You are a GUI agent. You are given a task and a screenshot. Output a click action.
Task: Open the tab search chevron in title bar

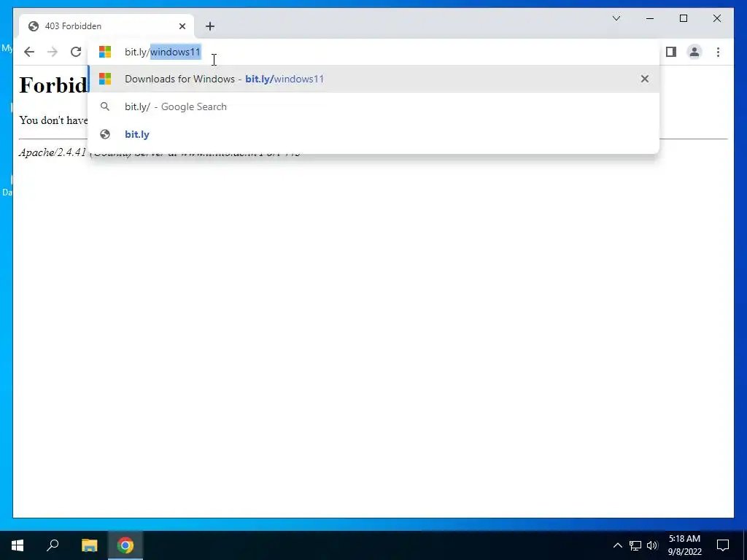click(616, 18)
